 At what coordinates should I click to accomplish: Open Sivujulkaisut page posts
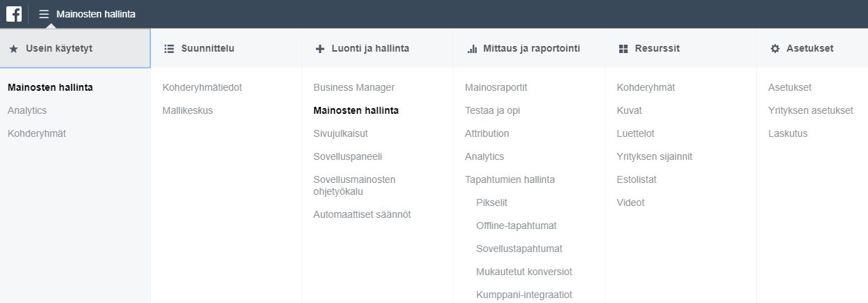point(340,133)
